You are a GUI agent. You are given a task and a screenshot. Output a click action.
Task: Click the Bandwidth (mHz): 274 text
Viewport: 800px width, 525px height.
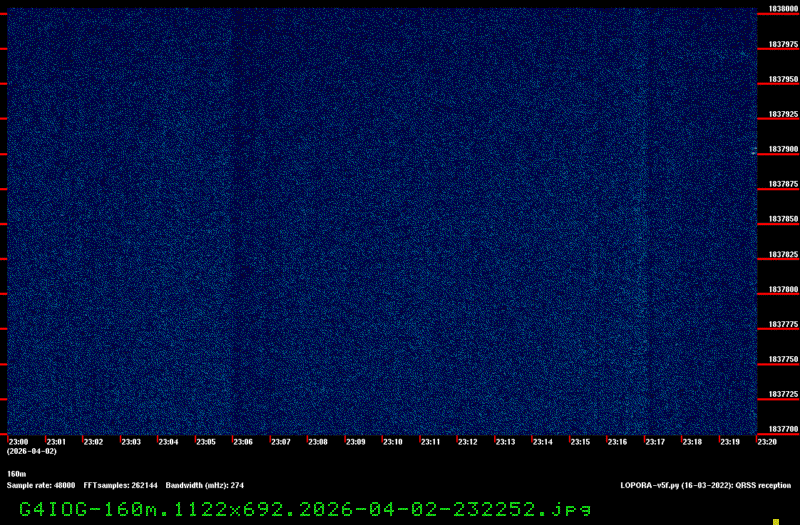point(205,485)
